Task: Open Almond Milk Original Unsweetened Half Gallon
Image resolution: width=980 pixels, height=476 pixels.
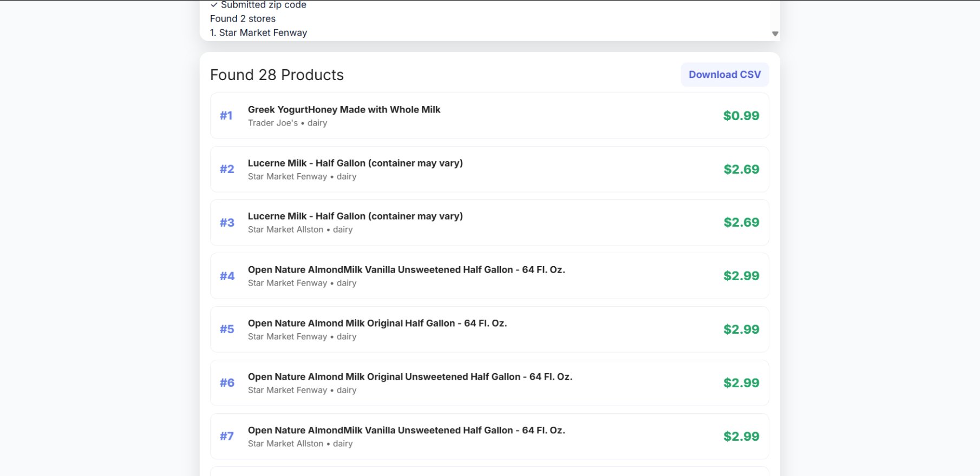Action: pyautogui.click(x=410, y=377)
